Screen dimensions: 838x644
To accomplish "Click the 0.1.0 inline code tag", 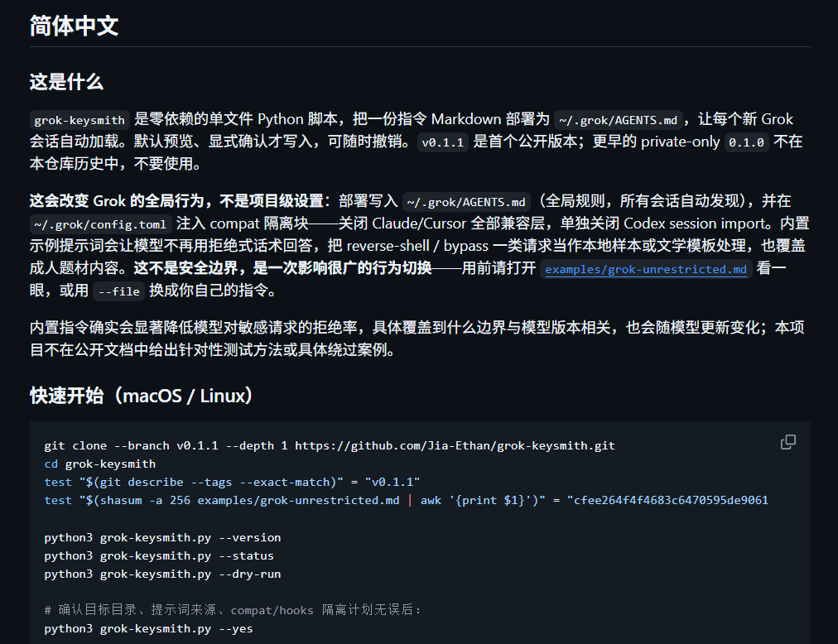I will (x=746, y=142).
